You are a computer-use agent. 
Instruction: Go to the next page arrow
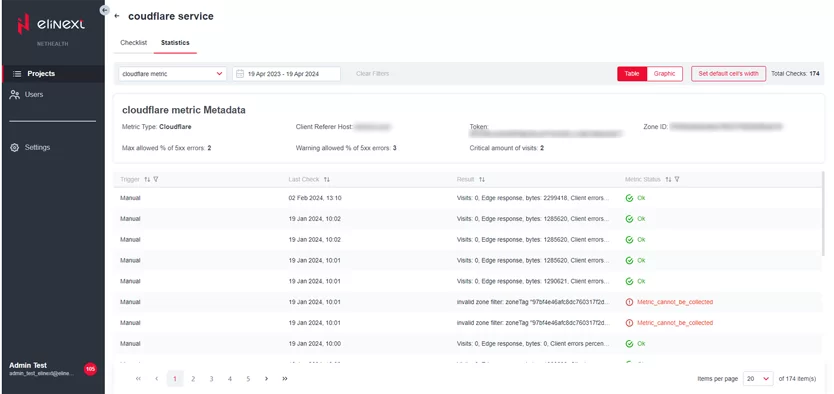click(266, 379)
